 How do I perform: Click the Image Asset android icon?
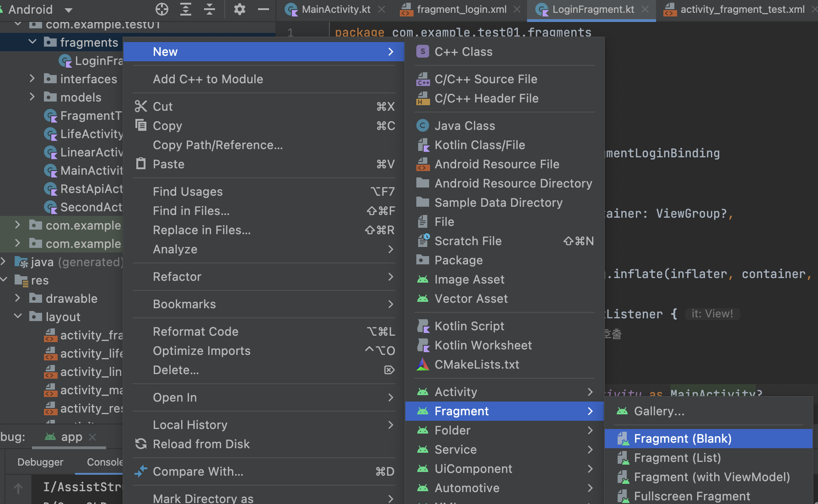coord(423,279)
